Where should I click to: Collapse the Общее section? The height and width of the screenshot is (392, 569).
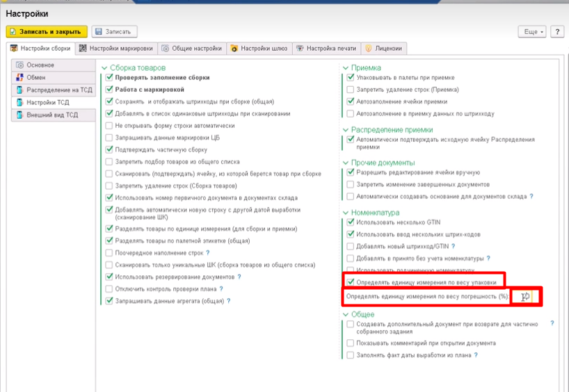coord(346,314)
